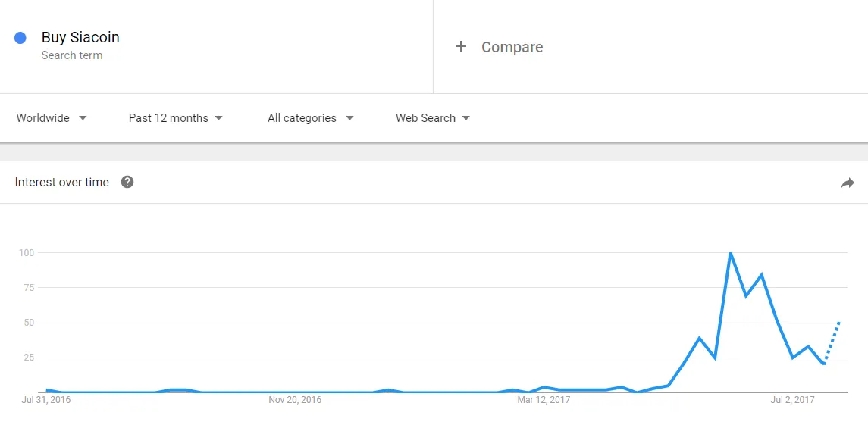Select the Jul 2, 2017 axis label
This screenshot has width=868, height=428.
click(x=792, y=400)
